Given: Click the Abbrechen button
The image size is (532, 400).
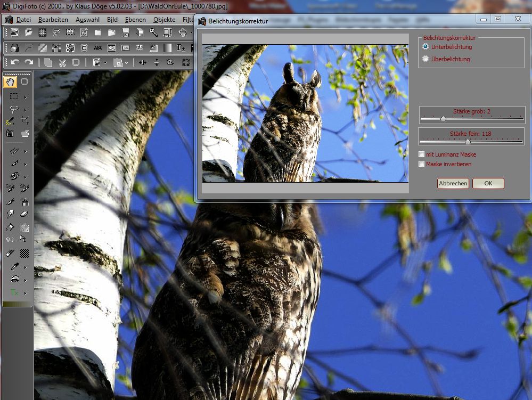Looking at the screenshot, I should point(453,183).
